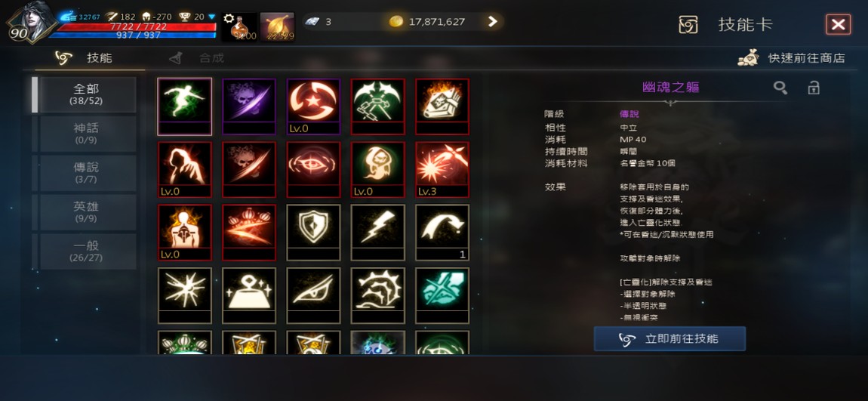The height and width of the screenshot is (401, 868).
Task: Select the lightning bolt skill card
Action: coord(378,233)
